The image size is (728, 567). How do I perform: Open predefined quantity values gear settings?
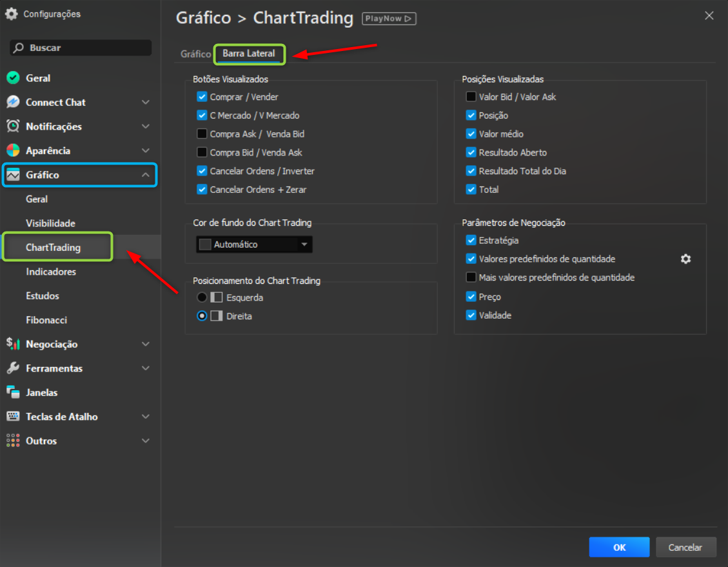(685, 259)
